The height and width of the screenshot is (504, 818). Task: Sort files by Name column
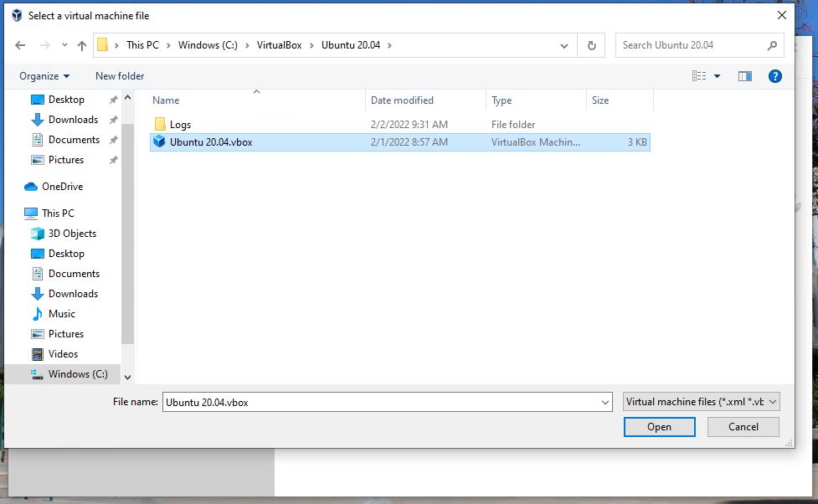(166, 100)
